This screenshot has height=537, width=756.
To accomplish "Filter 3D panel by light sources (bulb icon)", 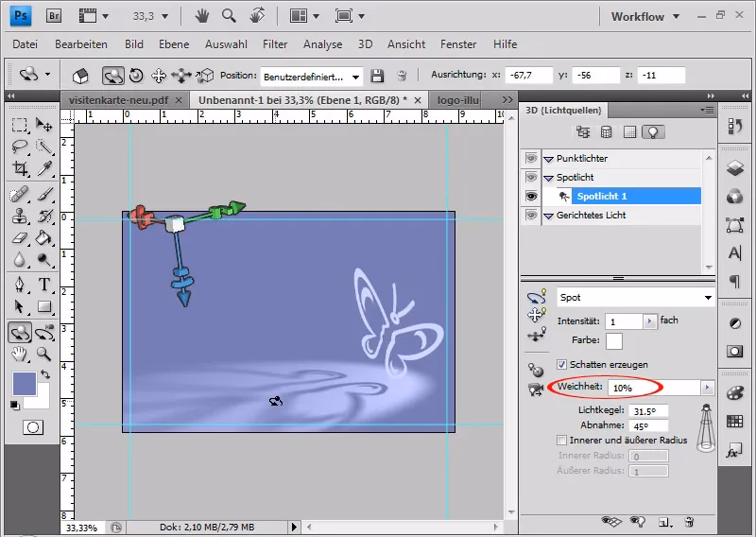I will (652, 132).
